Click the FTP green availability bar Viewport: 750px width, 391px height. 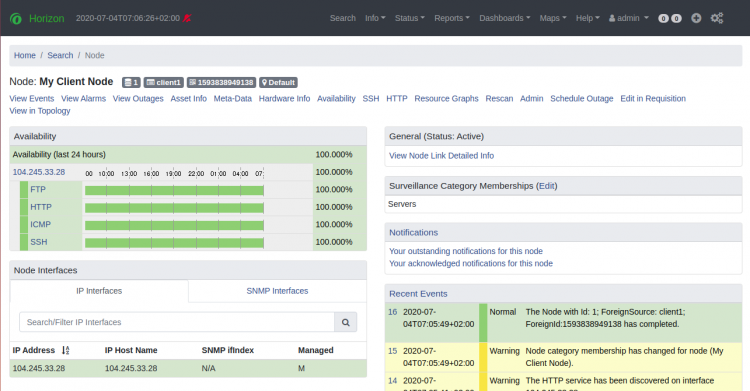[x=174, y=190]
